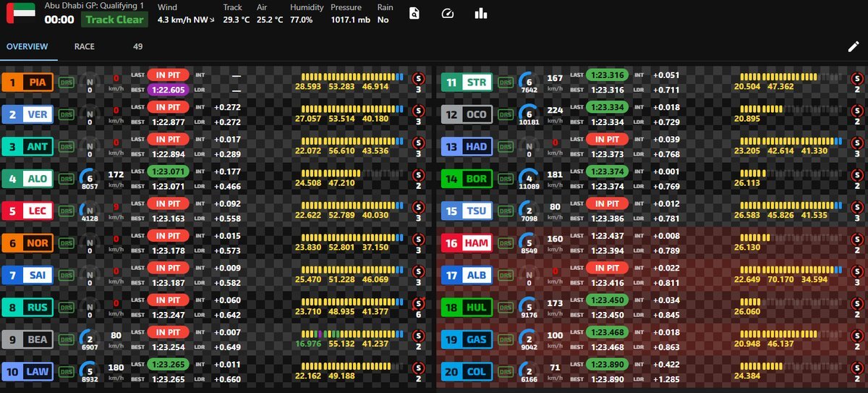Select driver tag ANT in position 3
The height and width of the screenshot is (393, 868).
pyautogui.click(x=27, y=147)
